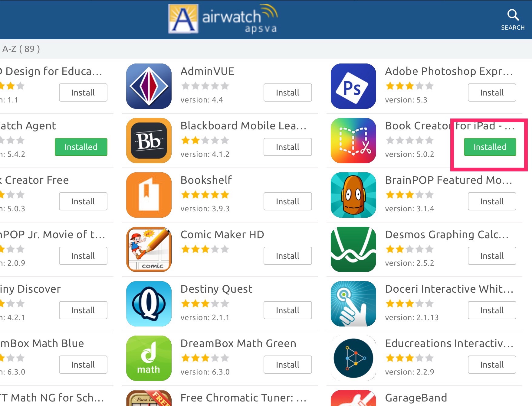Open the DreamBox Math Green icon
Screen dimensions: 532x406
click(x=149, y=358)
